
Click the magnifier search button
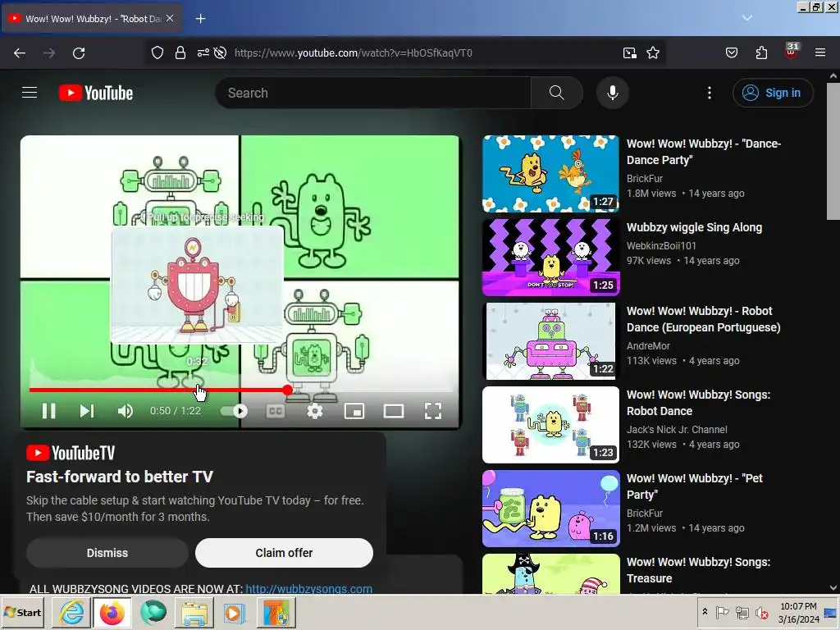point(557,93)
